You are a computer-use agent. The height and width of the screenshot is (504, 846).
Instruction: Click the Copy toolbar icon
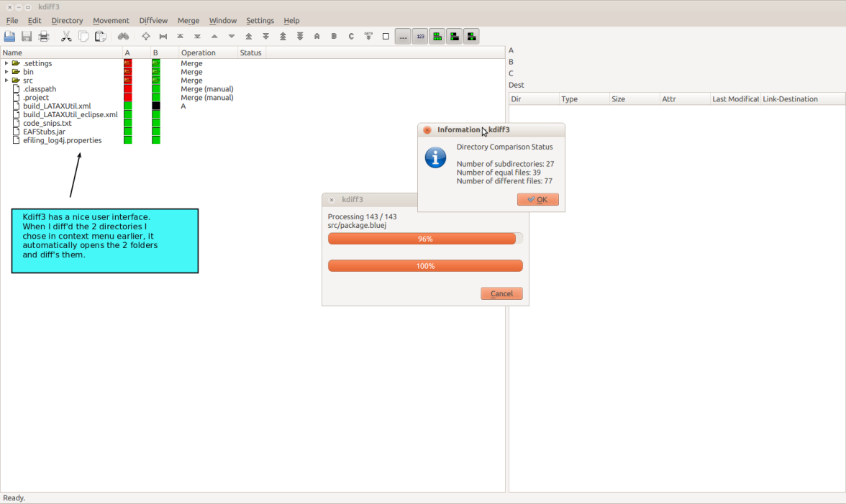pos(83,36)
